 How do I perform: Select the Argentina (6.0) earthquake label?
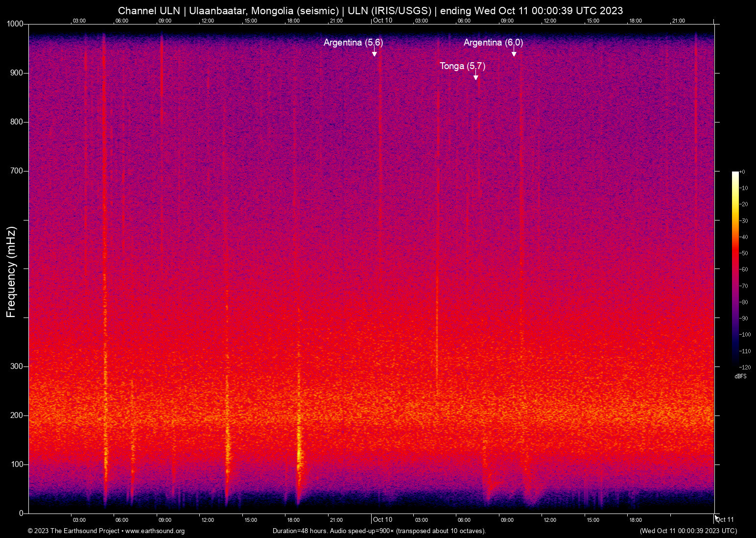493,43
